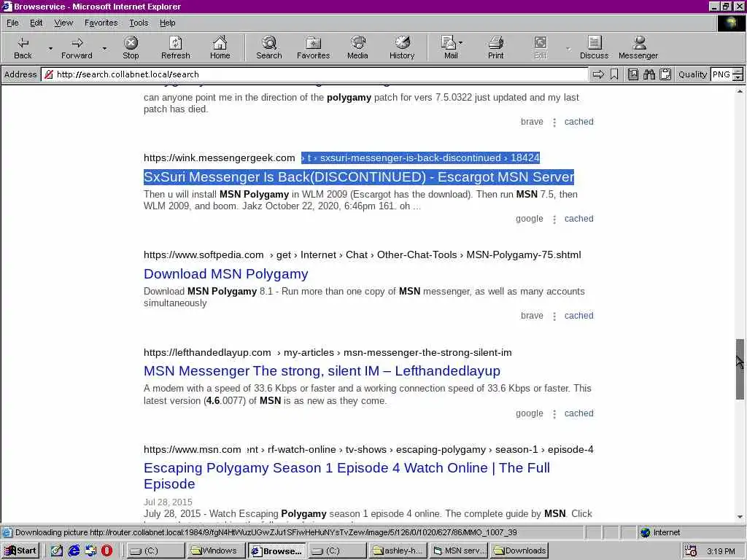The height and width of the screenshot is (560, 747).
Task: Open the Favorites pane
Action: coord(313,47)
